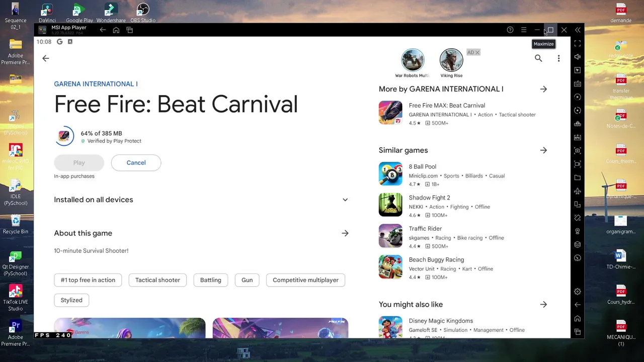
Task: Click the first game screenshot thumbnail
Action: pyautogui.click(x=130, y=328)
